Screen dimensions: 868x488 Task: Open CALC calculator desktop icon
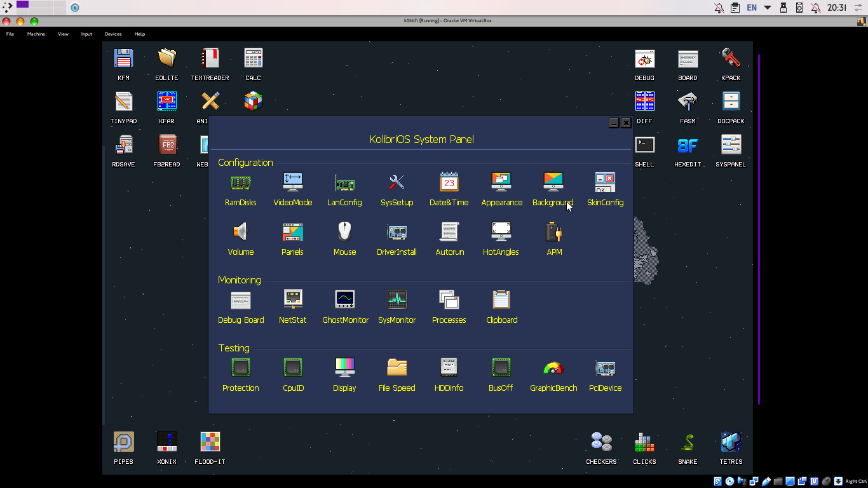point(253,58)
